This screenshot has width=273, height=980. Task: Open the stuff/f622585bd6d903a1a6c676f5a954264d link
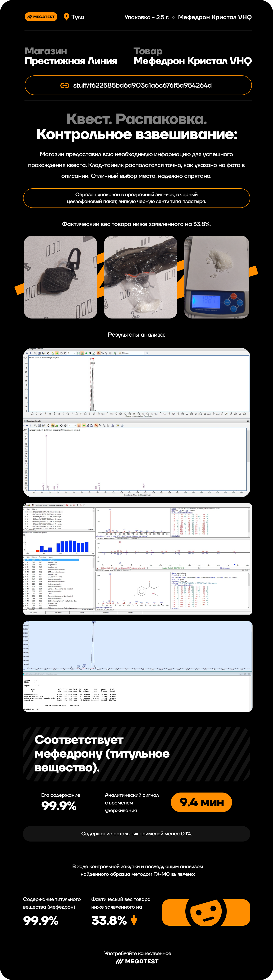pyautogui.click(x=142, y=86)
